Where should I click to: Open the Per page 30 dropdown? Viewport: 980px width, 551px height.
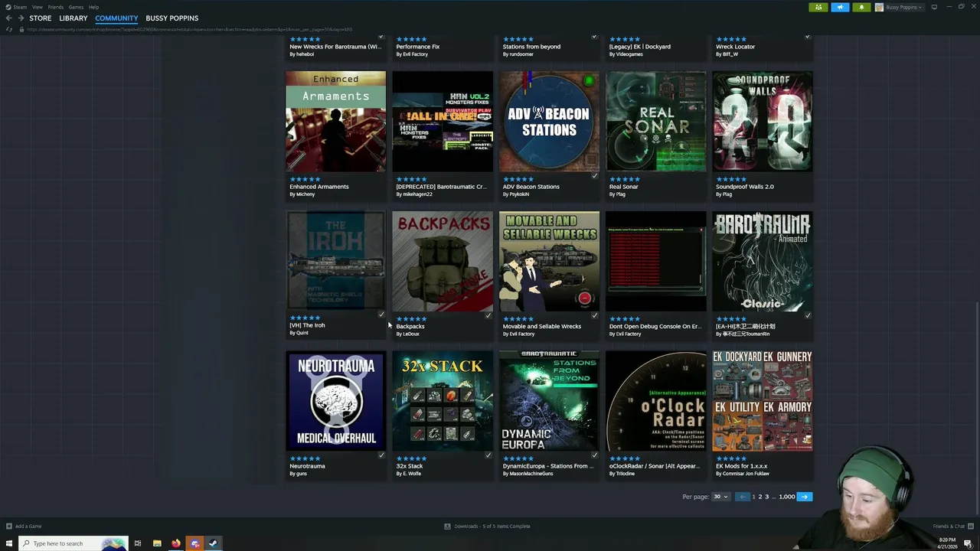720,497
